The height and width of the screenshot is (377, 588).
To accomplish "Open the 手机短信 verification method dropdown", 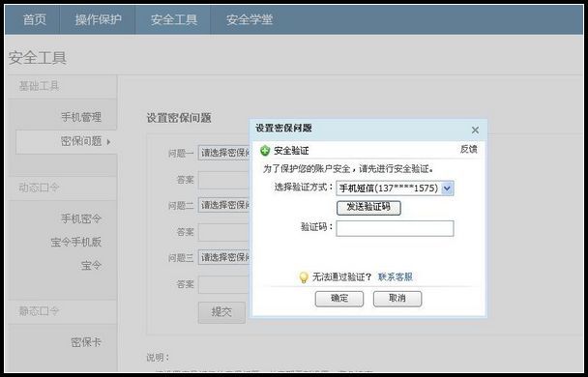I will 395,188.
